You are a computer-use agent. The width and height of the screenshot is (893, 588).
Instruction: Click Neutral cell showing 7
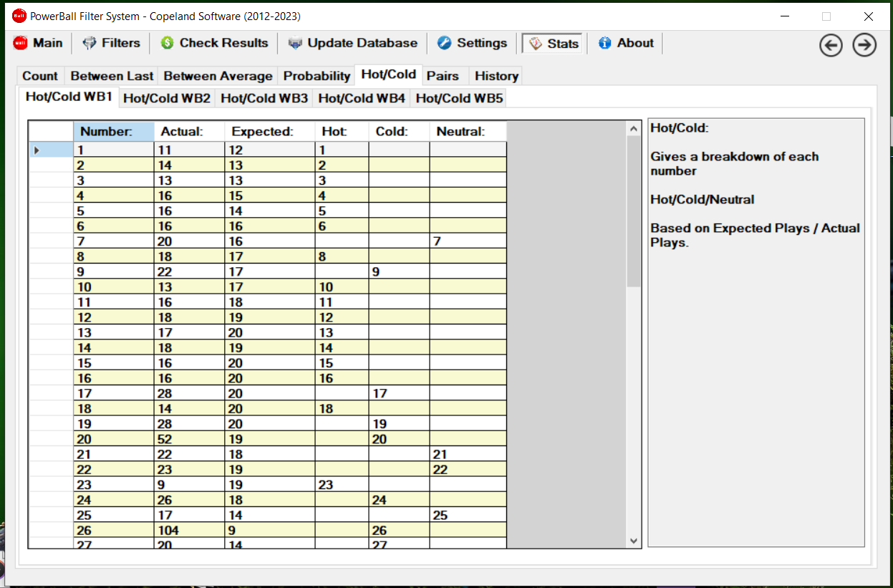pos(468,241)
